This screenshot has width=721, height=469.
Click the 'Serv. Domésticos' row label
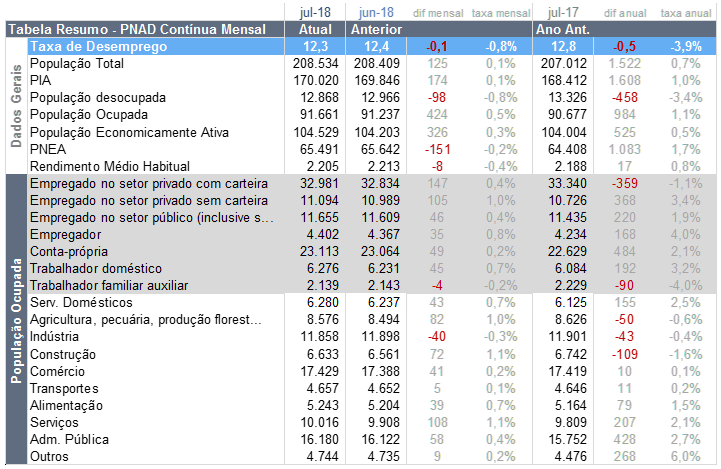(x=81, y=303)
